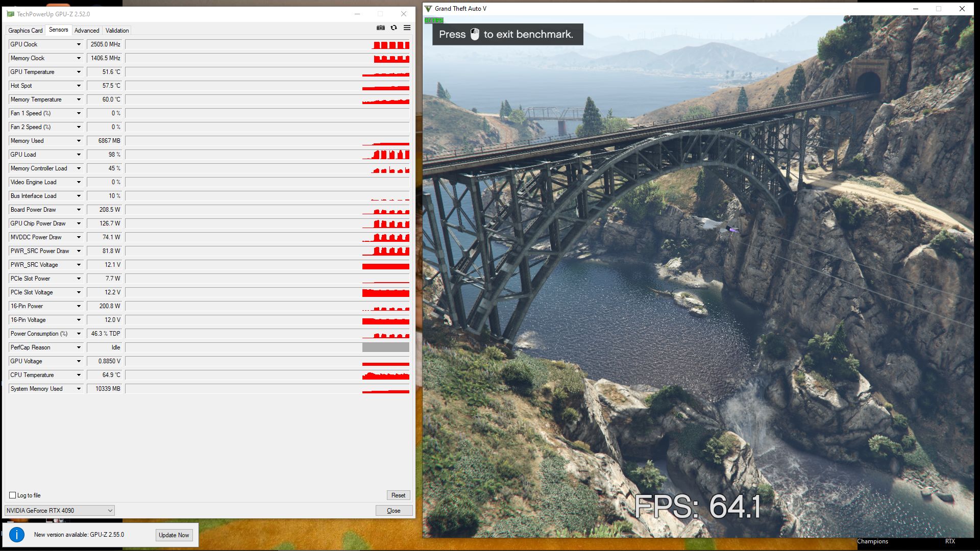
Task: Click the blue info icon in update notice
Action: (x=17, y=535)
